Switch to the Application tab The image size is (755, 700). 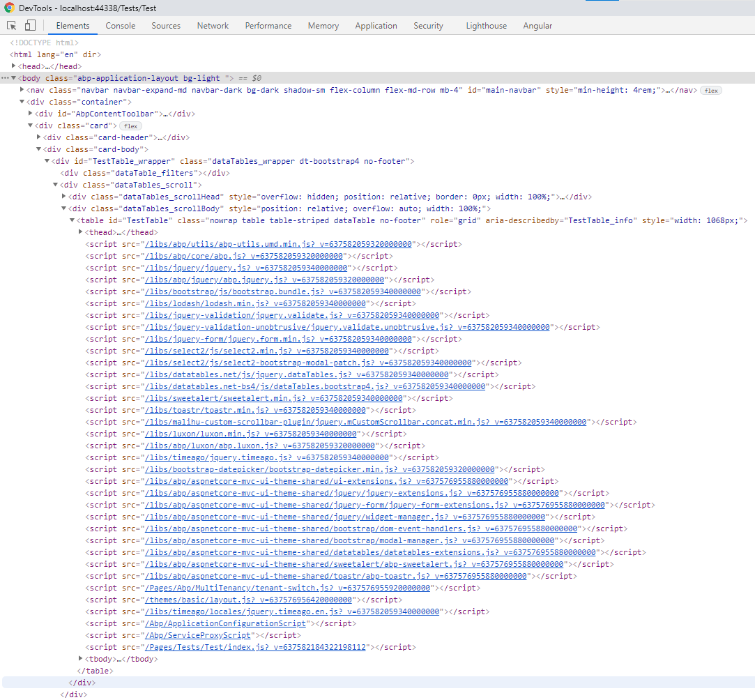(x=376, y=26)
